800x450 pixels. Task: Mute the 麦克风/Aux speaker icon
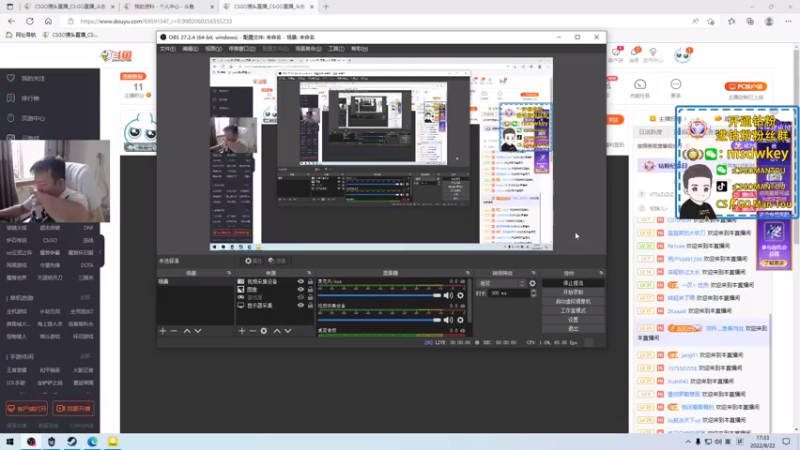(x=448, y=295)
